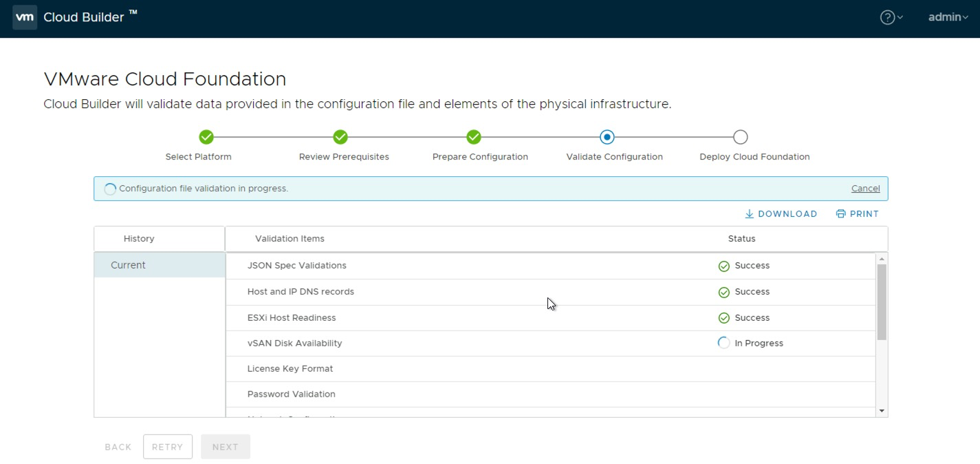Click JSON Spec Validations success check icon
The height and width of the screenshot is (464, 980).
723,266
